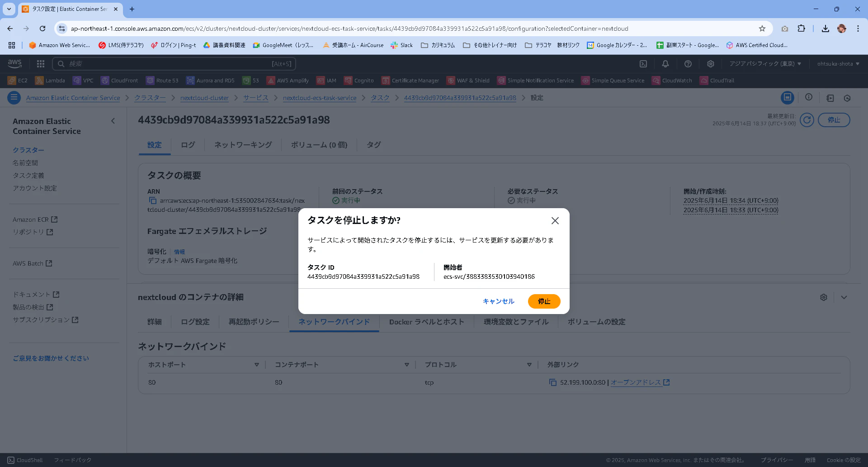The image size is (868, 467).
Task: Open the AWS settings gear icon
Action: tap(711, 64)
